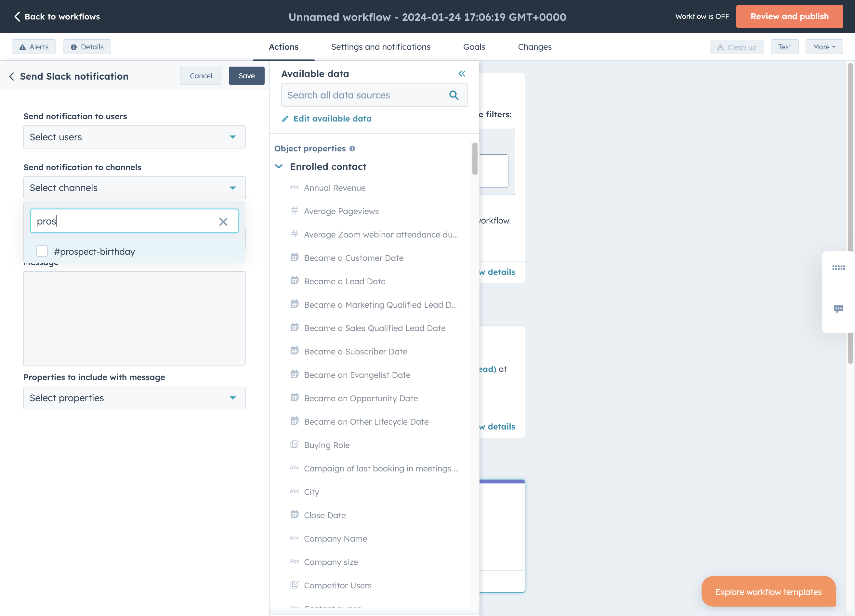This screenshot has width=855, height=616.
Task: Click the Edit available data link
Action: (x=332, y=119)
